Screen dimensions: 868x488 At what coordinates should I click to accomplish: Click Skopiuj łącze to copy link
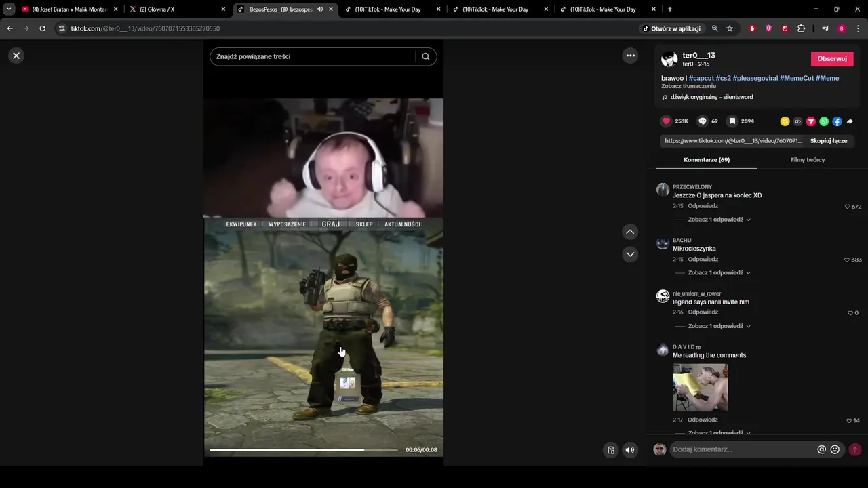[829, 141]
